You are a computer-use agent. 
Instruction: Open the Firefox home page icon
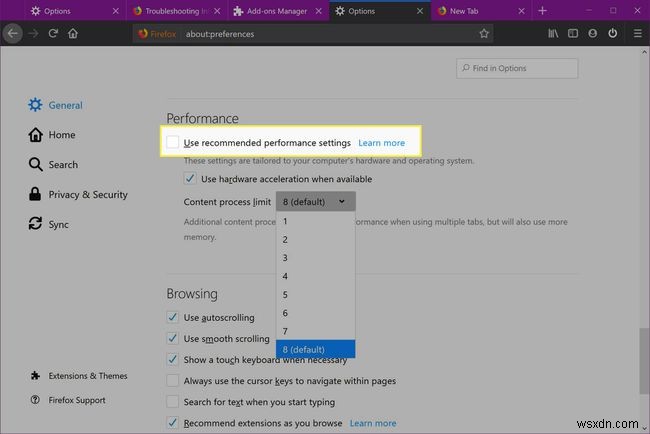coord(73,34)
